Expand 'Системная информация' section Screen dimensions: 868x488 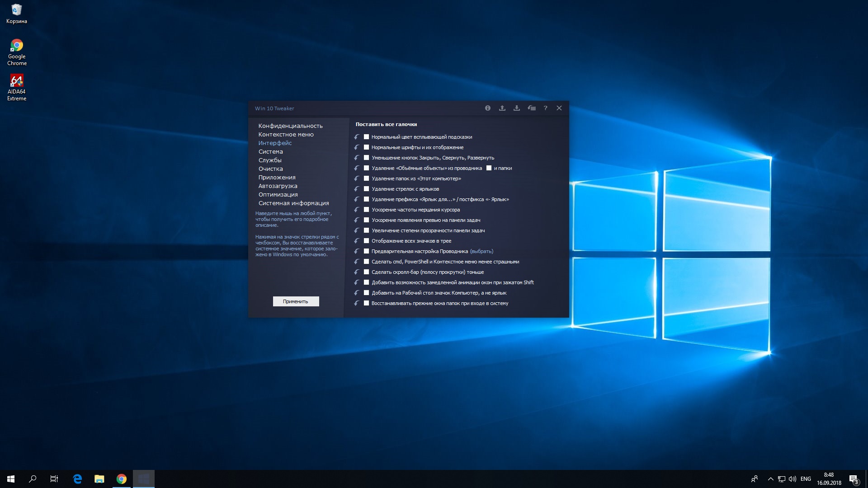point(294,202)
